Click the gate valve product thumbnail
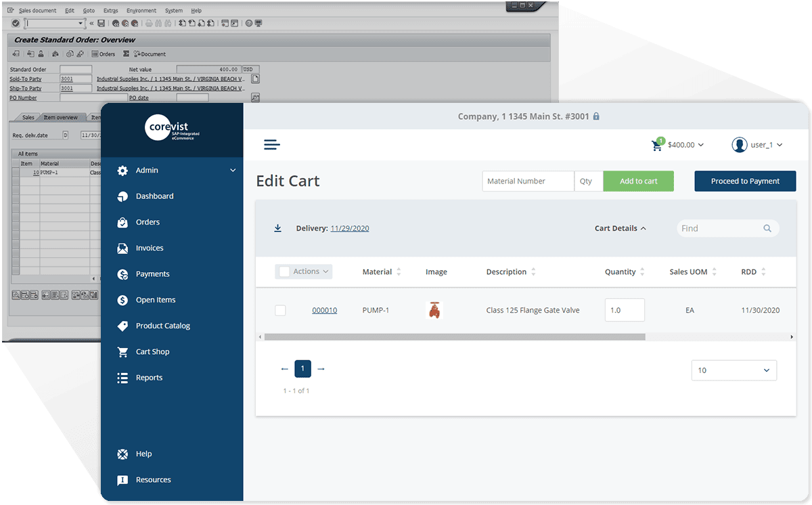 point(434,311)
